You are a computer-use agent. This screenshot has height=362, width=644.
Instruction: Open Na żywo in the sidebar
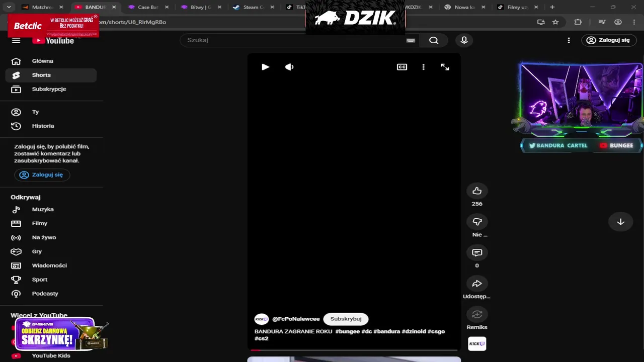51,237
